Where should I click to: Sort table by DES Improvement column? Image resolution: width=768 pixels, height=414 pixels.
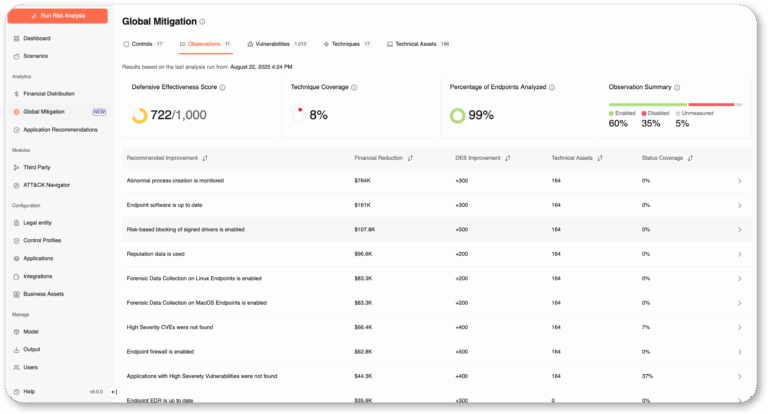[508, 158]
